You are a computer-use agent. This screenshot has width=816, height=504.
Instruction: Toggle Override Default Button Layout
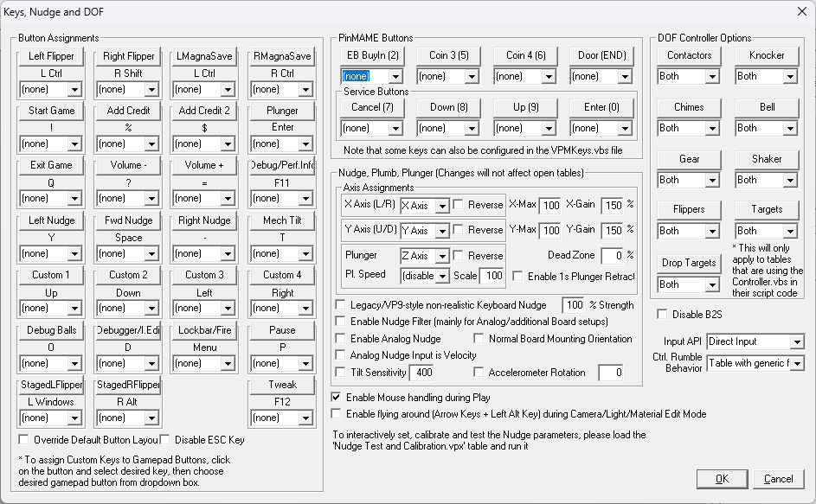point(24,440)
